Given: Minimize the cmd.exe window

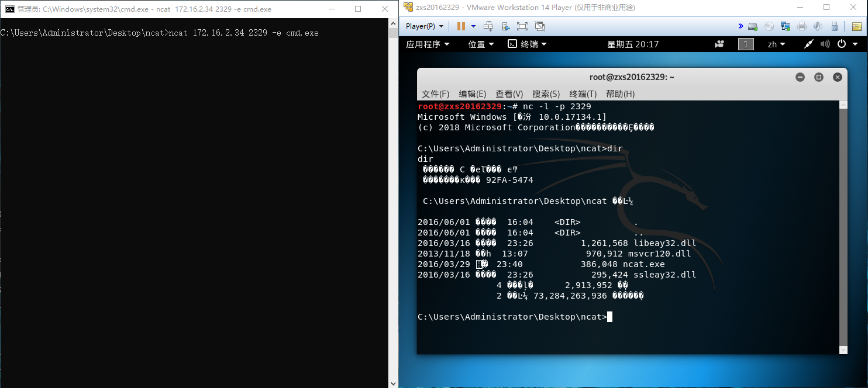Looking at the screenshot, I should [x=331, y=9].
